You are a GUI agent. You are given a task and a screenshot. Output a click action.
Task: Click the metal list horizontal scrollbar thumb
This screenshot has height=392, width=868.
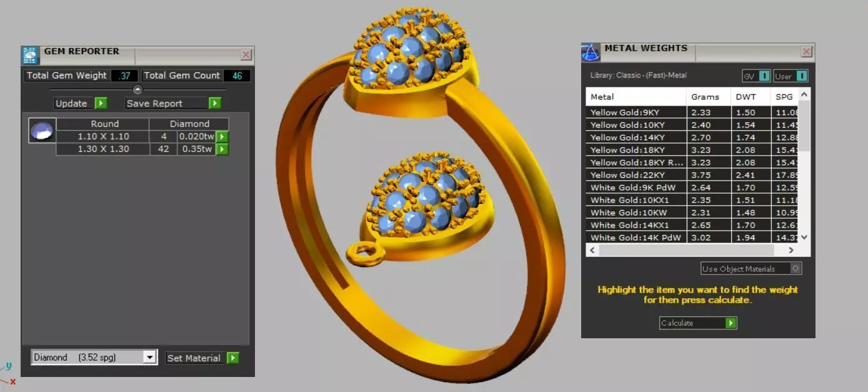click(686, 250)
